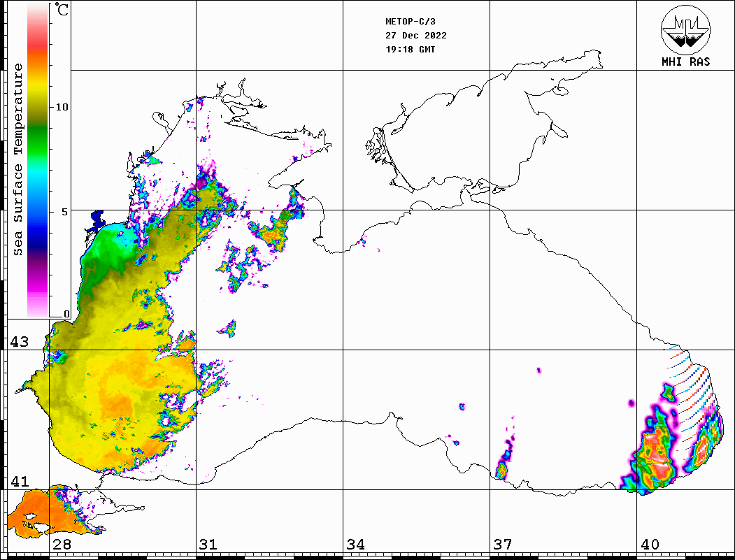This screenshot has width=735, height=560.
Task: Click the '5' tick on color scale
Action: pos(66,212)
